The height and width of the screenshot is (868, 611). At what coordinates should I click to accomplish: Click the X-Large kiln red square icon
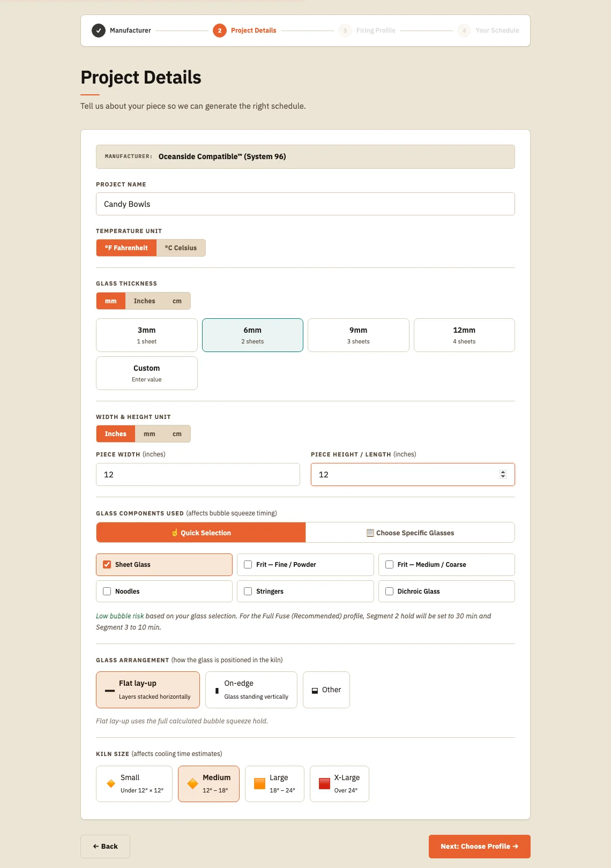coord(324,784)
